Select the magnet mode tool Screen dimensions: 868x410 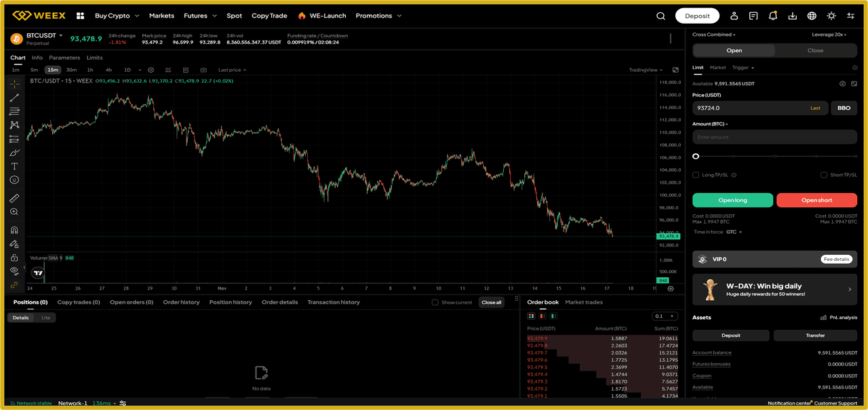[14, 229]
